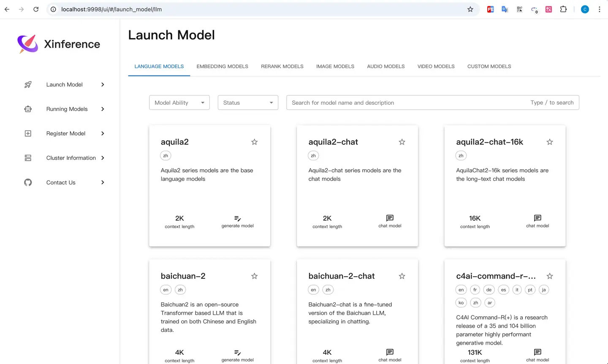
Task: Bookmark the page with the address bar star
Action: (470, 9)
